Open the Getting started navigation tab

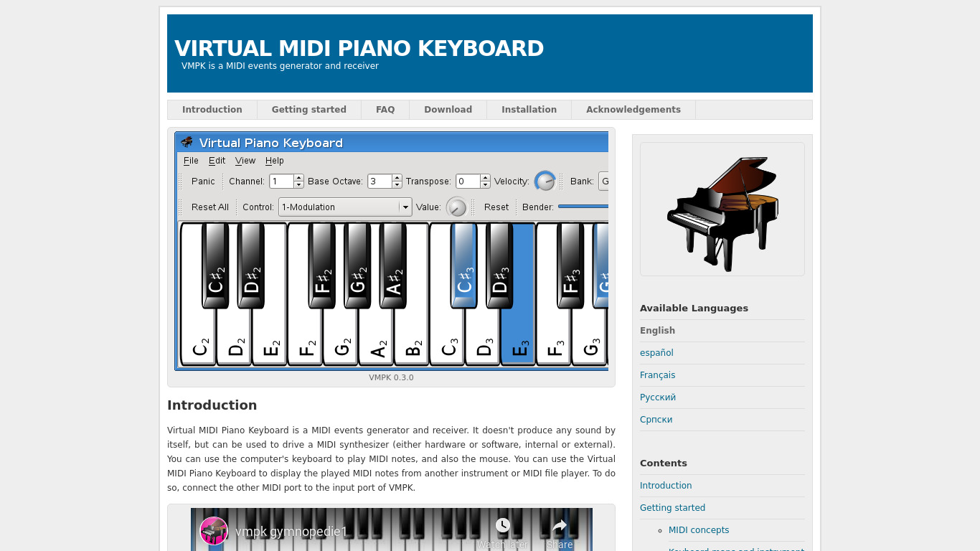[309, 110]
